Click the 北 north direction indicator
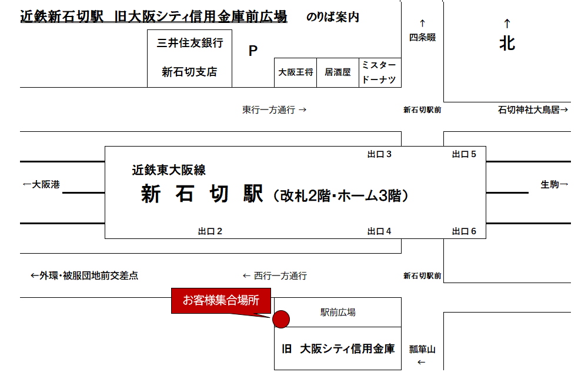 (507, 43)
